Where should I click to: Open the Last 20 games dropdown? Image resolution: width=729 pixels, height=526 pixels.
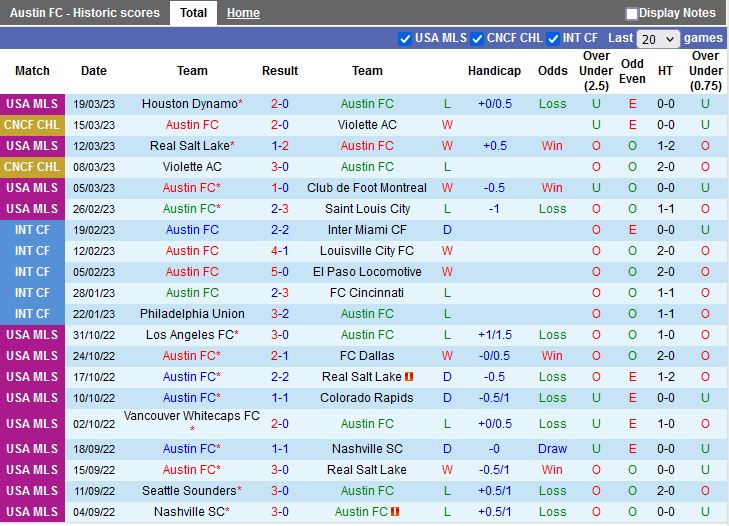coord(658,39)
